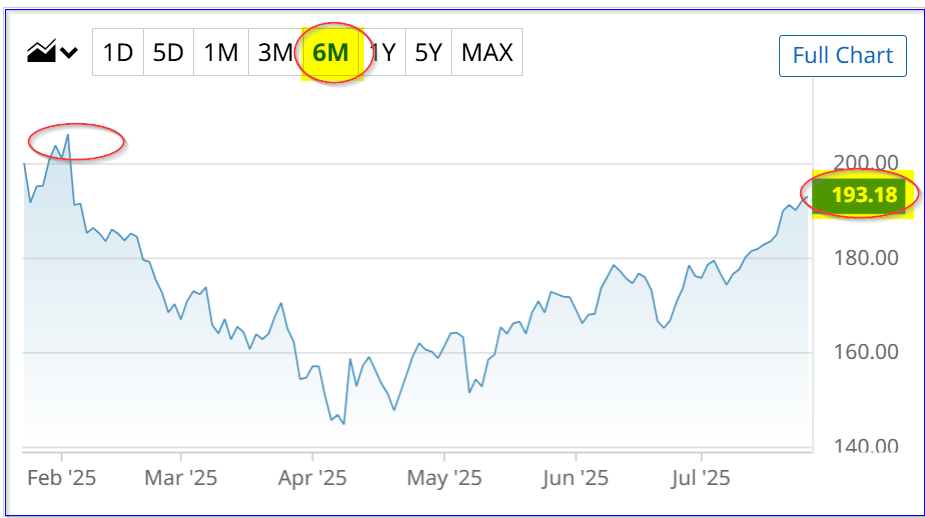Click the Jul '25 axis label
The image size is (925, 518).
tap(701, 478)
